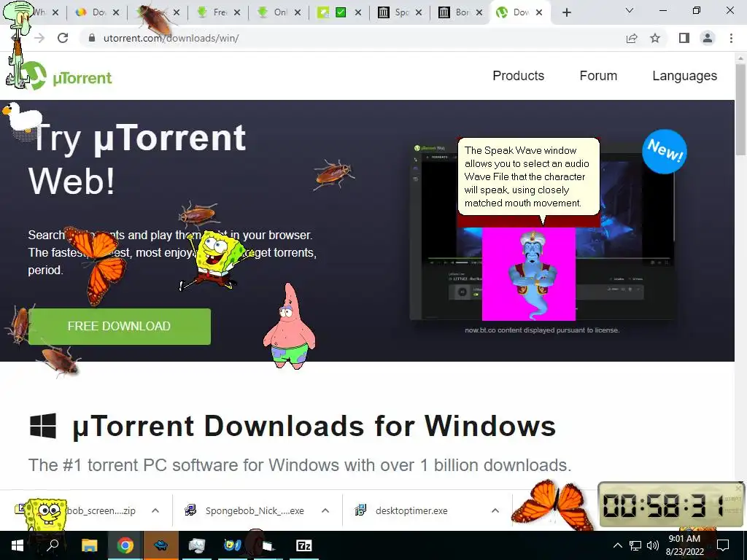
Task: Close the active uTorrent 'Dow' tab
Action: (x=539, y=12)
